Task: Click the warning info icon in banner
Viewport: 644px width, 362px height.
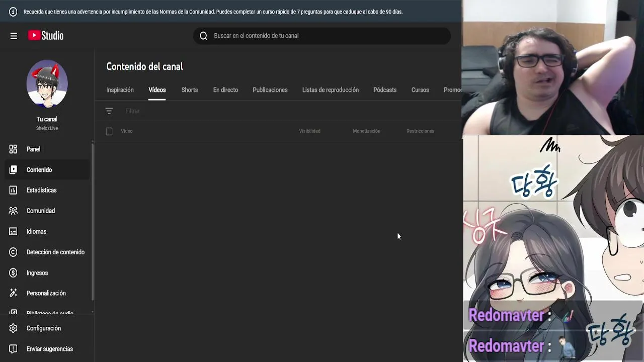Action: pyautogui.click(x=13, y=12)
